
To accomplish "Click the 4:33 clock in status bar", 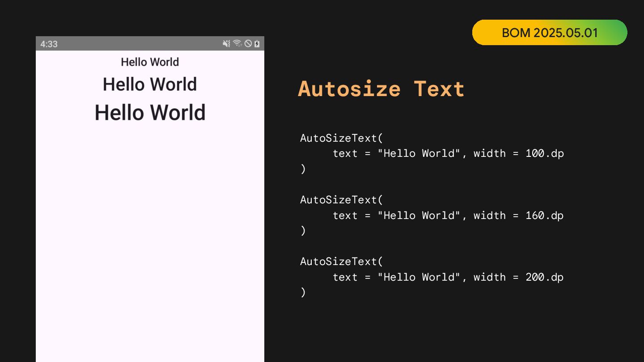I will (49, 44).
